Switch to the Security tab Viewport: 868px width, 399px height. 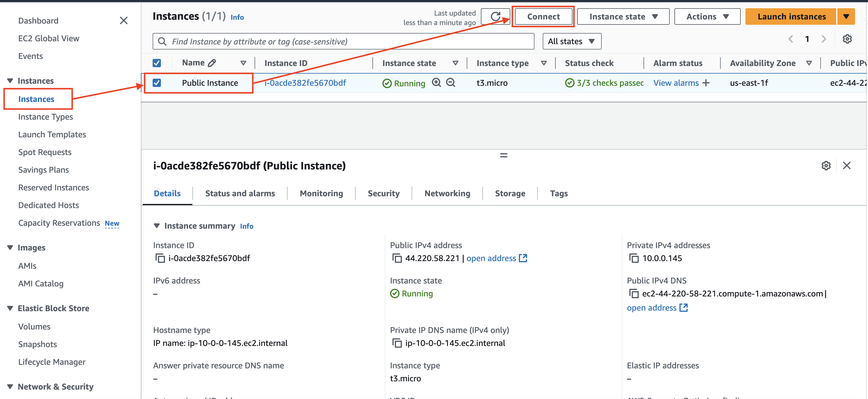click(x=383, y=193)
